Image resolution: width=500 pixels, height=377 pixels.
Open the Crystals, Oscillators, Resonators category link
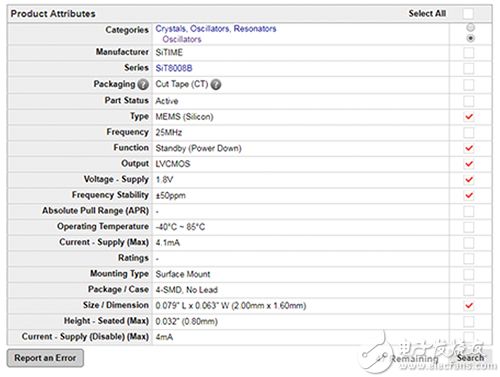coord(216,29)
